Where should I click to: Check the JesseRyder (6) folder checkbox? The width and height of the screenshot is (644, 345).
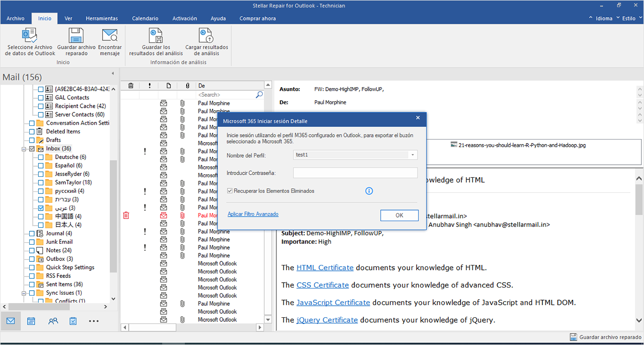point(41,174)
